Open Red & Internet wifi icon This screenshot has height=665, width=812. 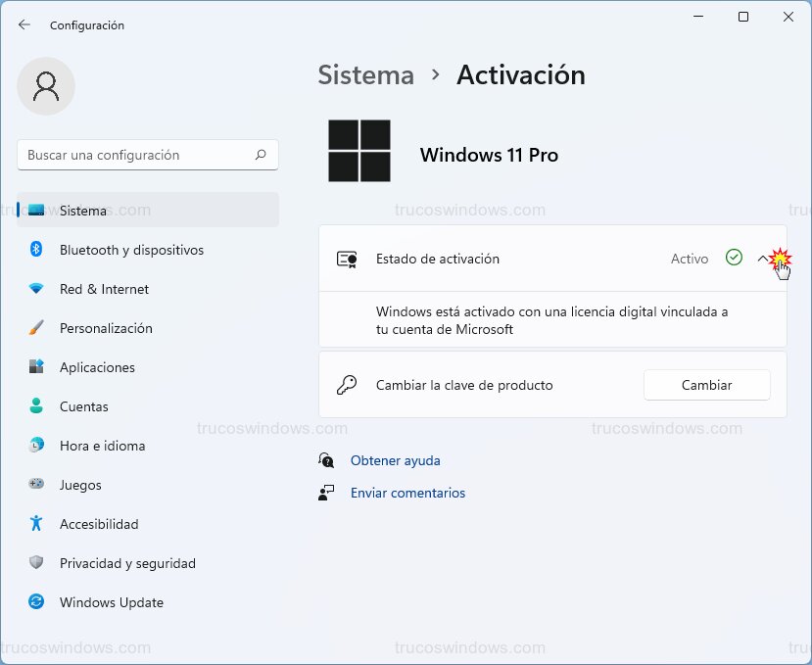point(36,289)
